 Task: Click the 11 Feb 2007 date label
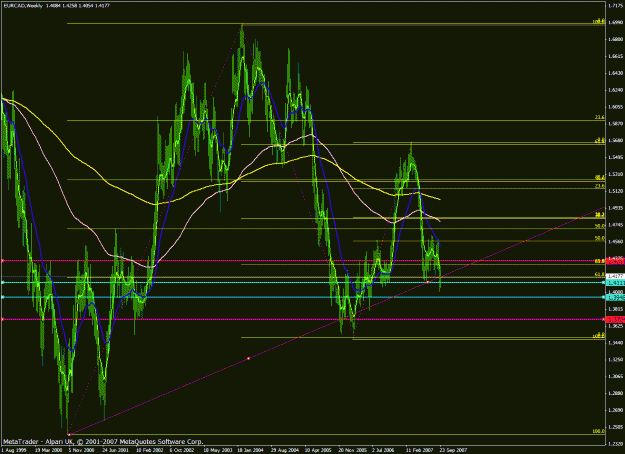click(420, 450)
